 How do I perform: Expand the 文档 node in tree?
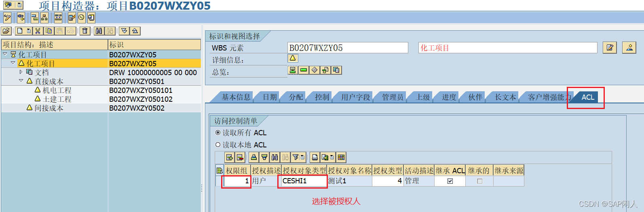(21, 72)
